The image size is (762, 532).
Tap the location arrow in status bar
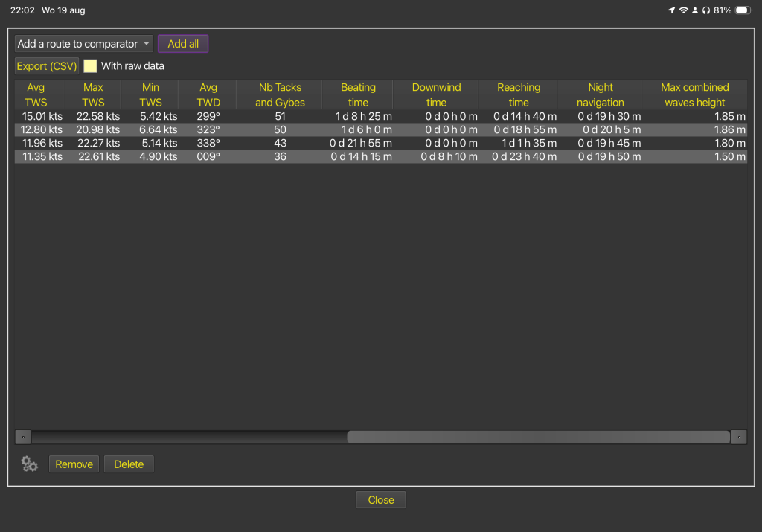672,10
